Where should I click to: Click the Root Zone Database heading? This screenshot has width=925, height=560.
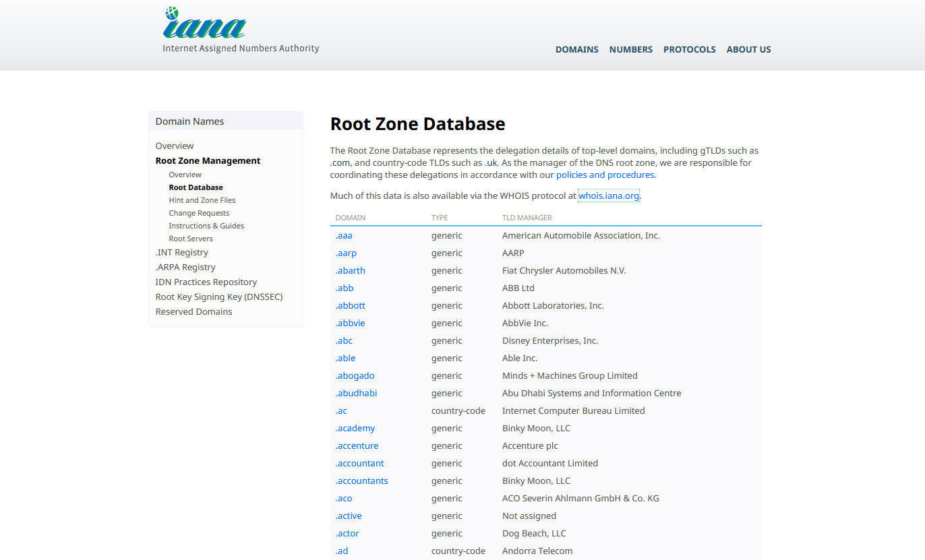pos(418,124)
